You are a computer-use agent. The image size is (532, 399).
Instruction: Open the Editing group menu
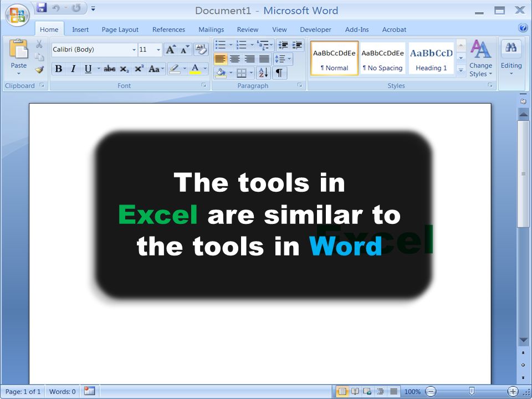(x=511, y=59)
